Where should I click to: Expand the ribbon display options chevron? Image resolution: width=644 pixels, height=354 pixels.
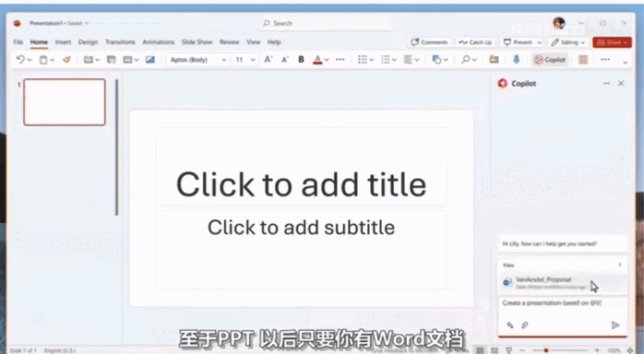pos(626,63)
